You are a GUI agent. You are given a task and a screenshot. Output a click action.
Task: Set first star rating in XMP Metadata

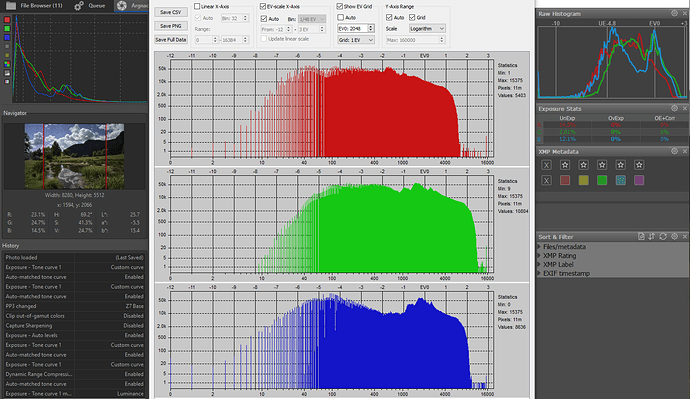point(565,165)
